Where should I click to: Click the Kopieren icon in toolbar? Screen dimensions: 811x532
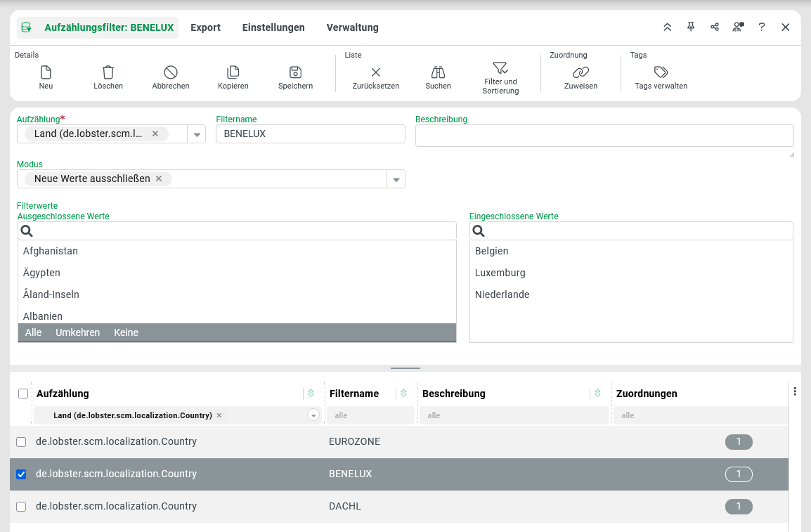click(233, 72)
